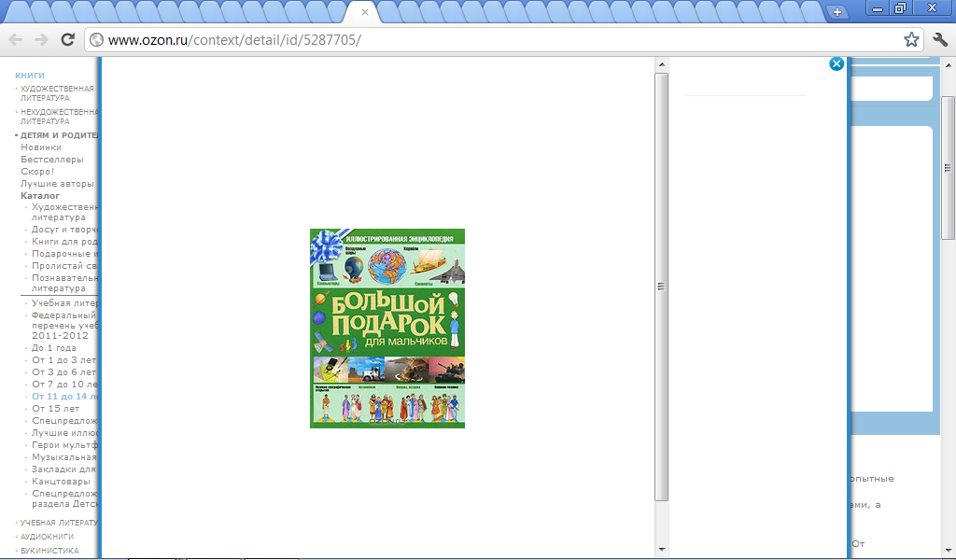Open the Скоро! link

pyautogui.click(x=37, y=171)
